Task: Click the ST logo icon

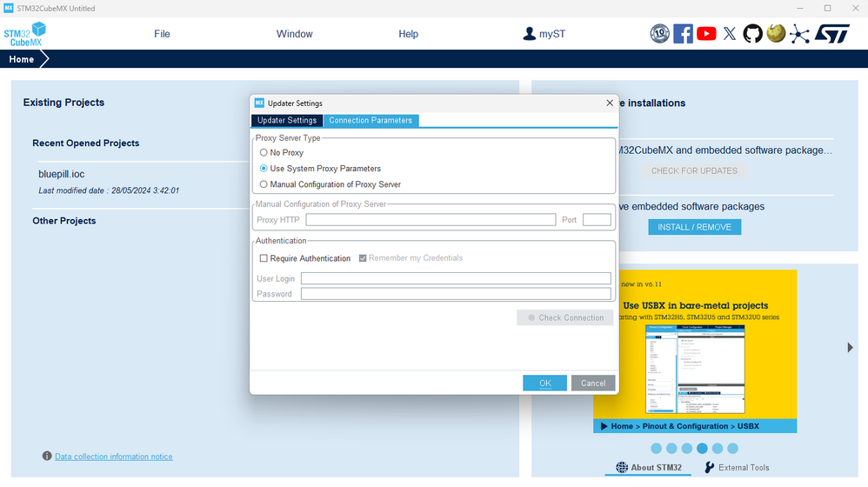Action: [832, 34]
